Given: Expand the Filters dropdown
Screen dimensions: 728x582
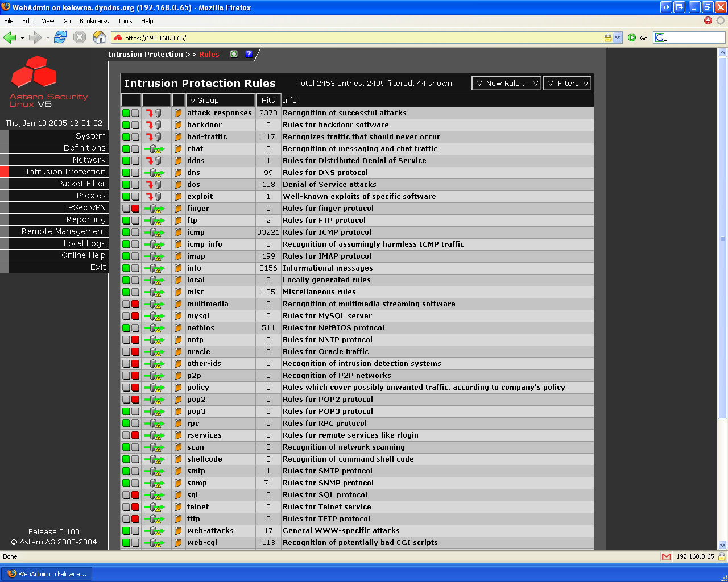Looking at the screenshot, I should point(567,83).
